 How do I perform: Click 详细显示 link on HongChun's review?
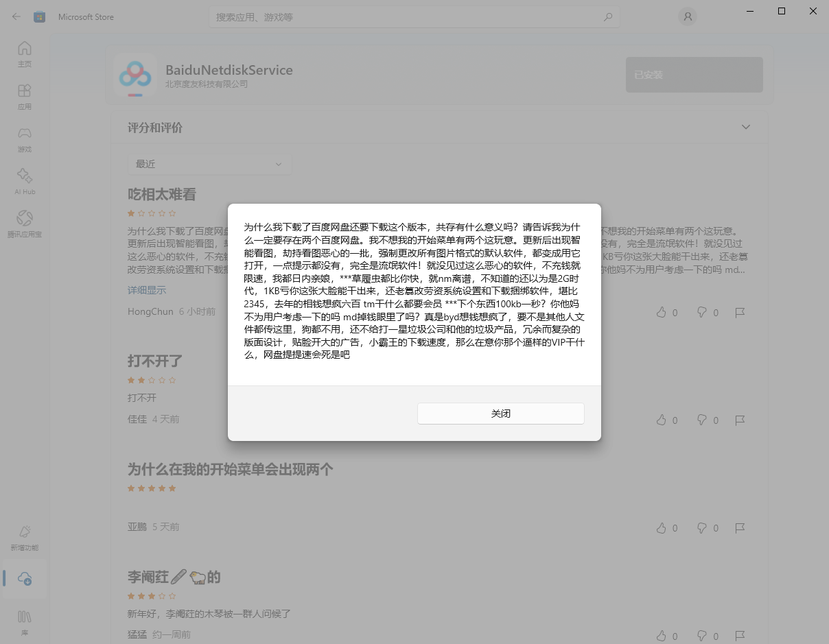pyautogui.click(x=147, y=290)
